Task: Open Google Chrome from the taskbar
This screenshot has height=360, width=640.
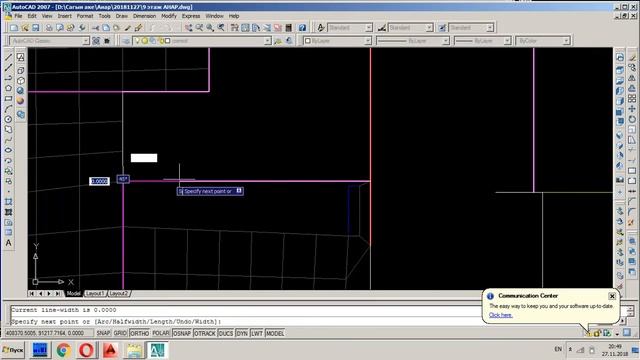Action: 63,350
